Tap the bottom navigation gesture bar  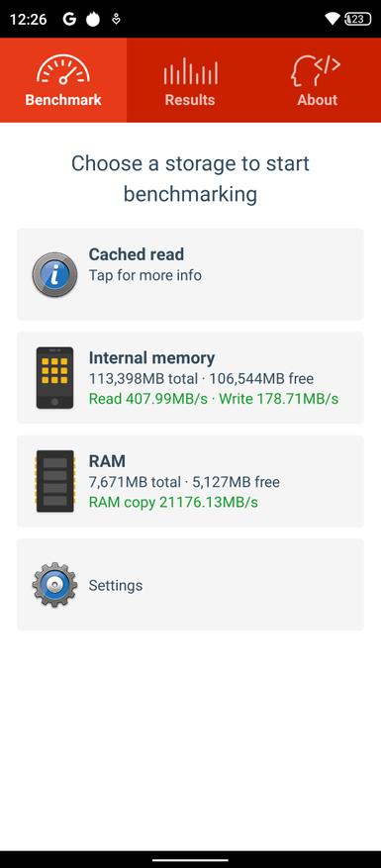pos(190,860)
